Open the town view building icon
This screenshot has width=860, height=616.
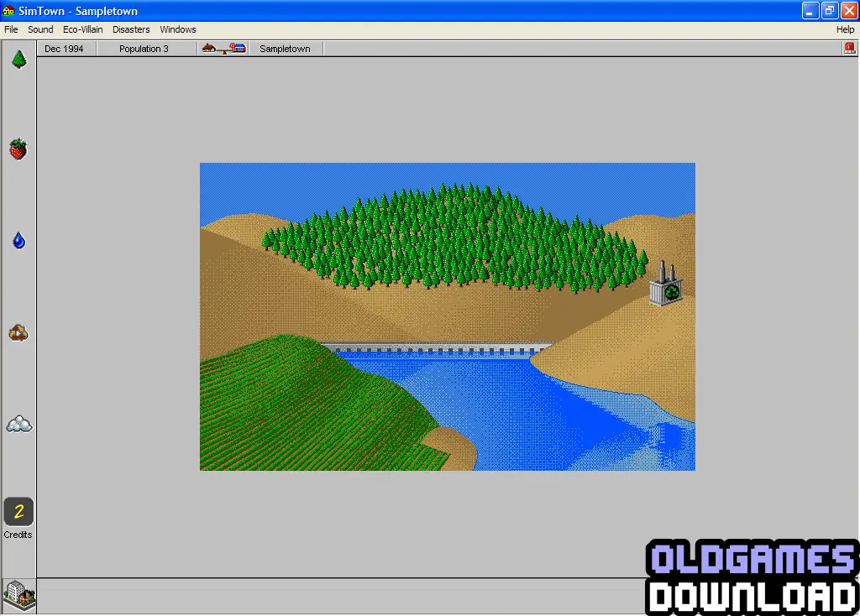point(19,596)
